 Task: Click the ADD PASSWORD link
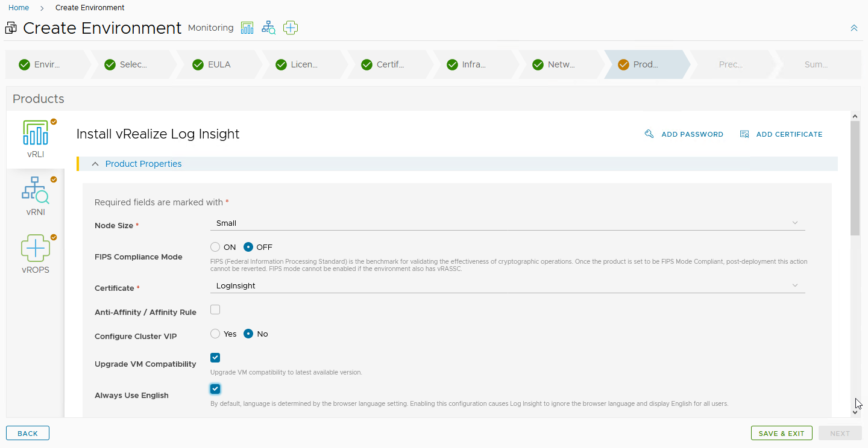[684, 134]
